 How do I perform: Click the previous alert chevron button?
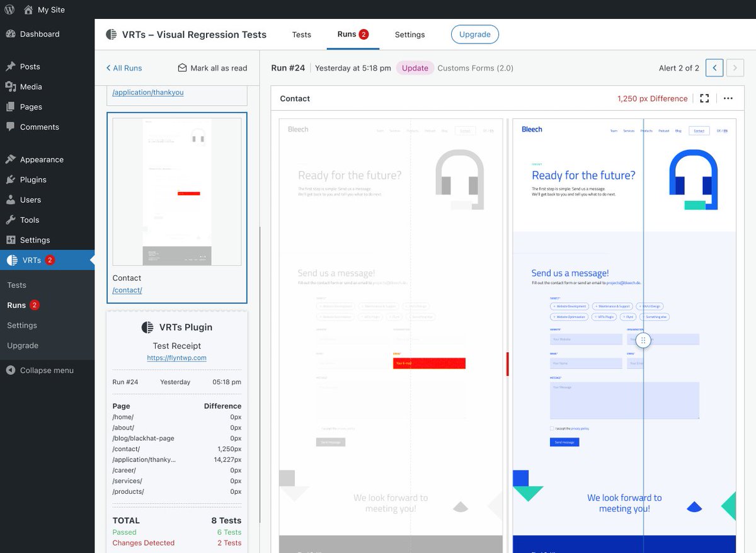[714, 67]
